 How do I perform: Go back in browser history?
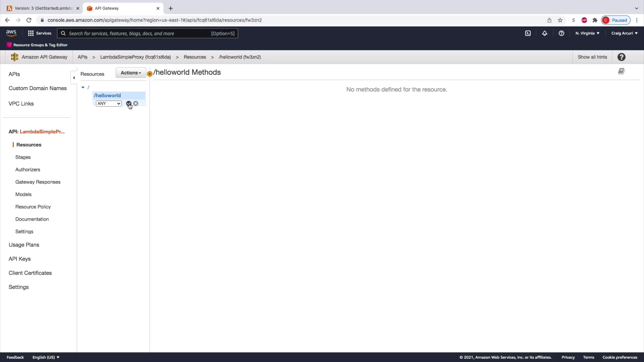coord(7,20)
